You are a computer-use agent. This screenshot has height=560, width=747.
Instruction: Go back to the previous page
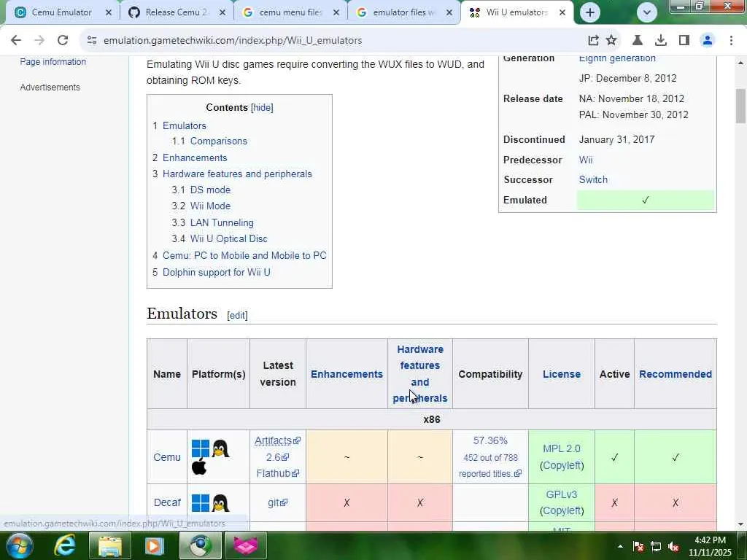pyautogui.click(x=16, y=41)
